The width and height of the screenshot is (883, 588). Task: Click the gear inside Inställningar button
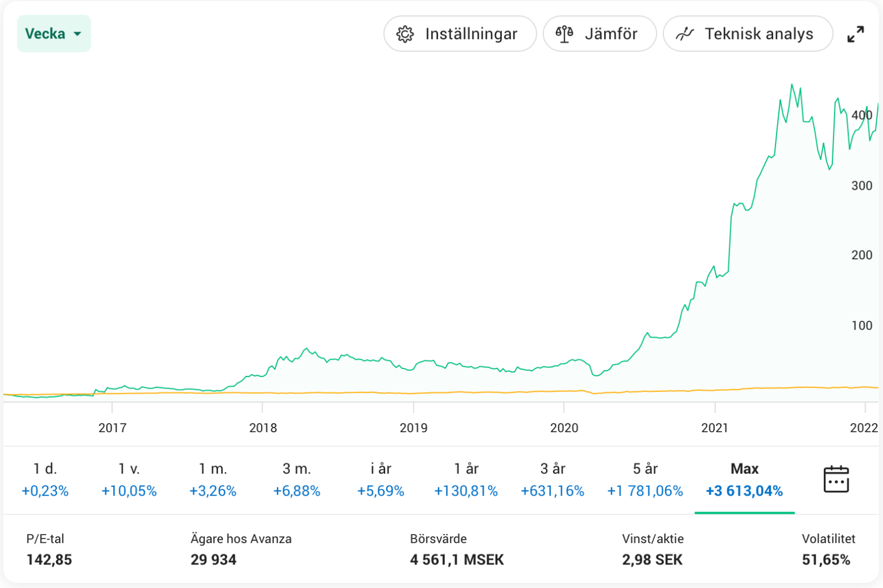pos(405,34)
